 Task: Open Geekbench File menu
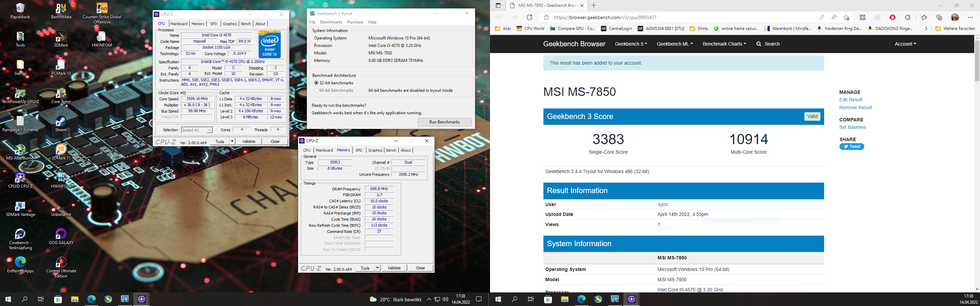[312, 22]
